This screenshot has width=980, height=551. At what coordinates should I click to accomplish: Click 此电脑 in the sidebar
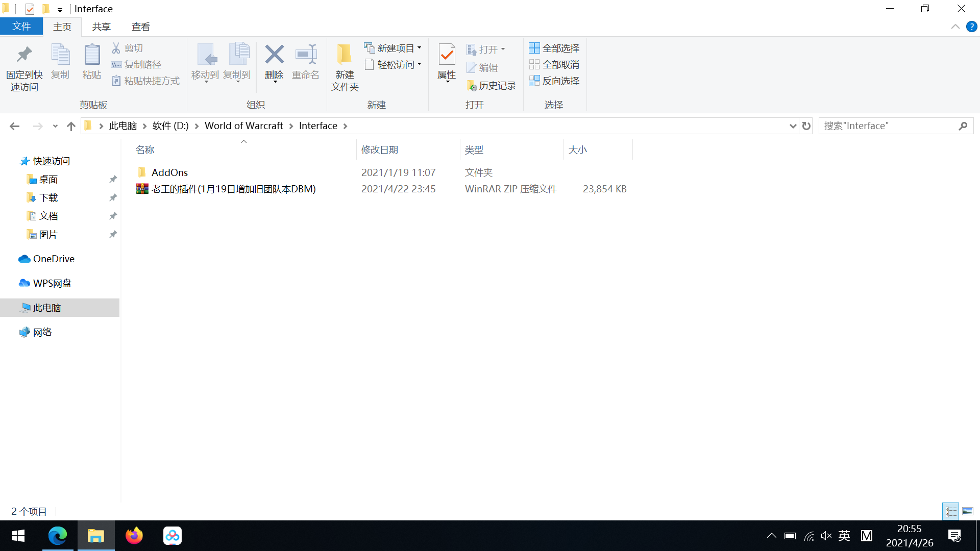pyautogui.click(x=46, y=307)
